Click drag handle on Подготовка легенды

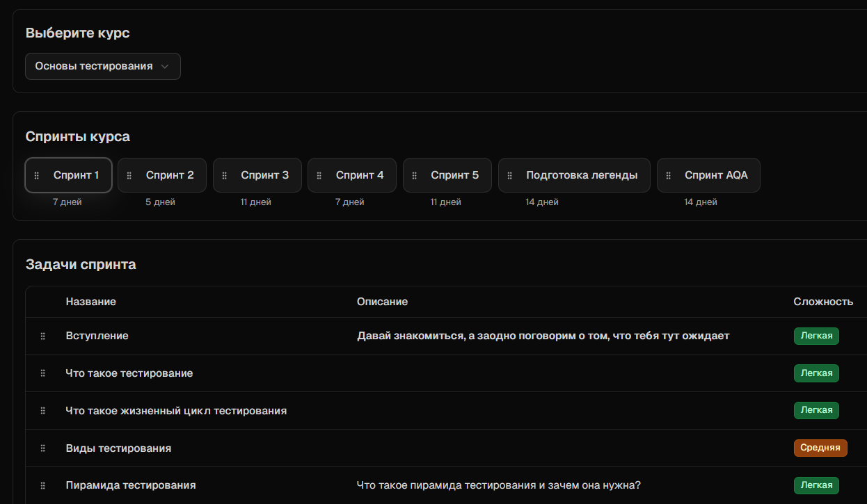(x=510, y=175)
